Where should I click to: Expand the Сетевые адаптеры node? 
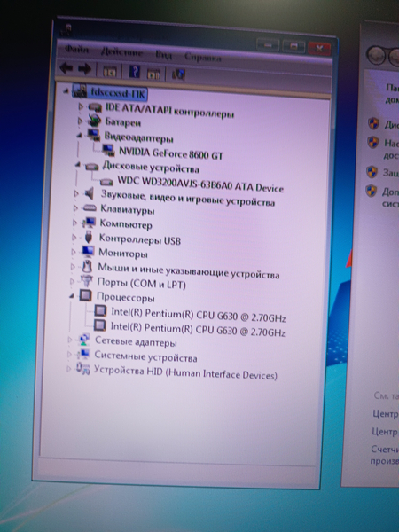coord(69,339)
